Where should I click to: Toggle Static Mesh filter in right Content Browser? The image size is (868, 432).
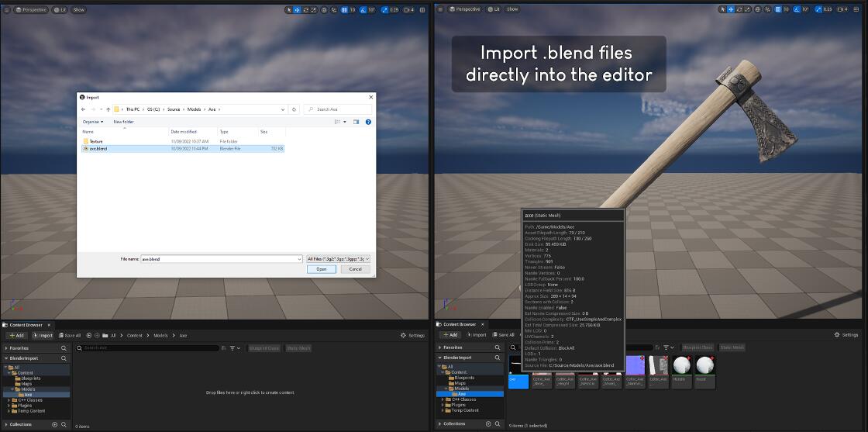point(732,347)
